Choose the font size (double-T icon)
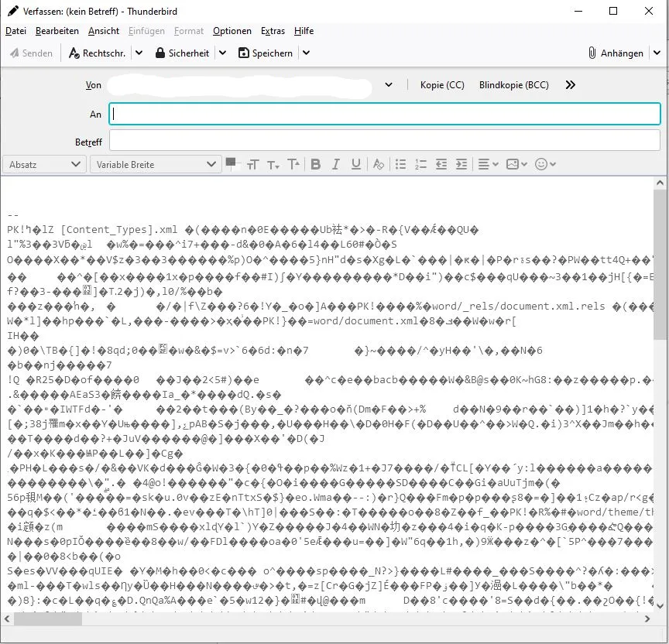 [x=252, y=165]
